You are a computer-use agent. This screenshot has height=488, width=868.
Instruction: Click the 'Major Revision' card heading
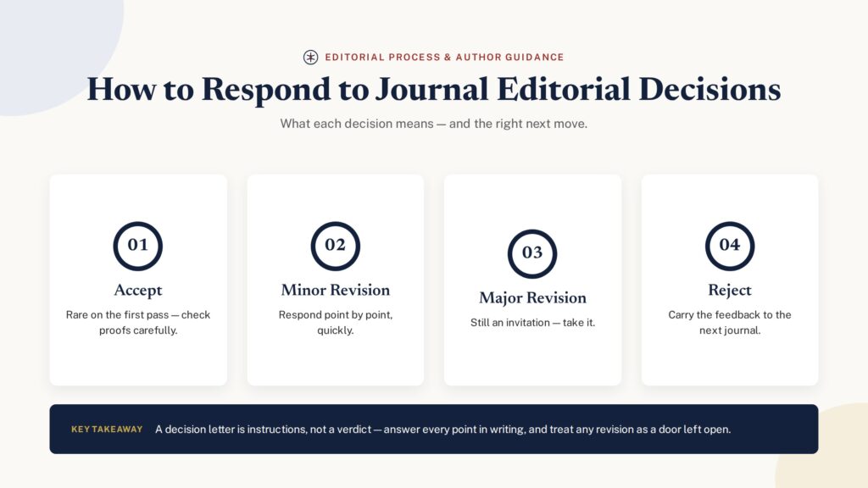click(532, 298)
